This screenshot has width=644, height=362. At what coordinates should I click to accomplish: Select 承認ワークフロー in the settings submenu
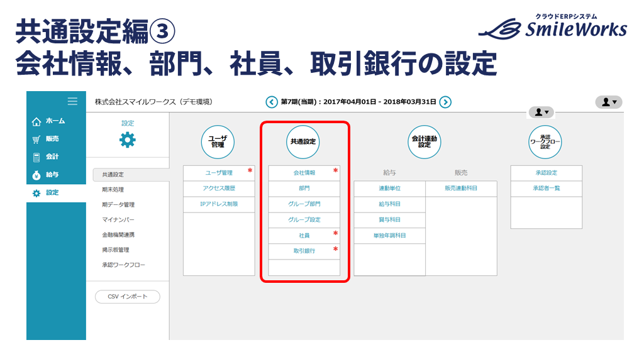pyautogui.click(x=124, y=265)
